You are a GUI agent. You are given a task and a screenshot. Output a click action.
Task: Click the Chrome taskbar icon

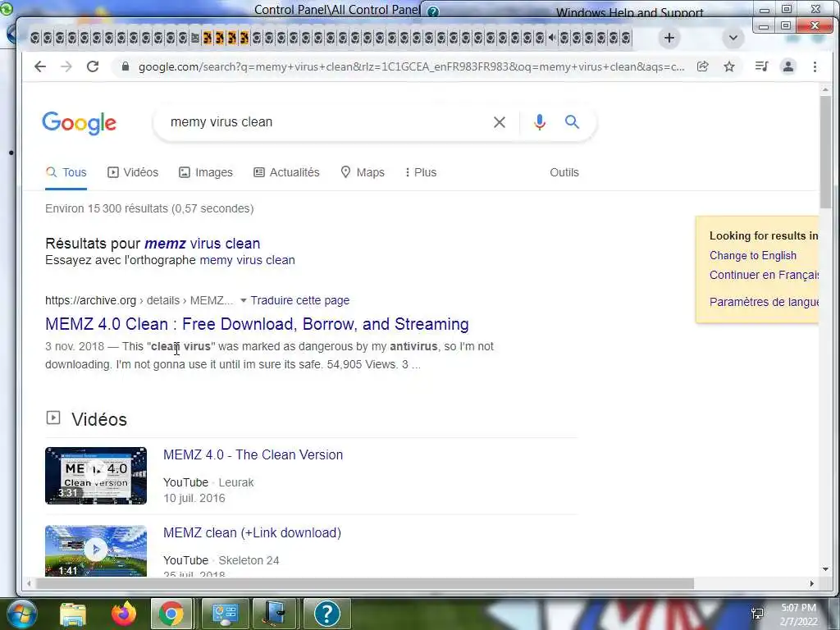[171, 614]
